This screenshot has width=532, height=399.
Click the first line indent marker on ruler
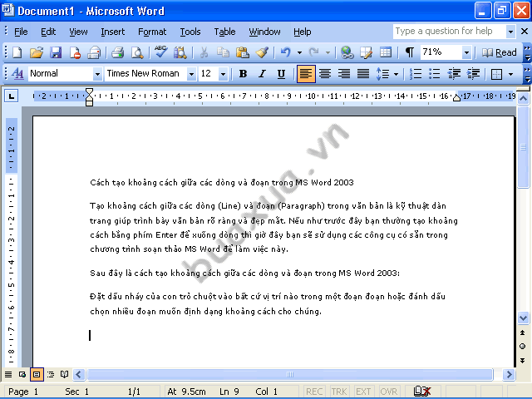click(89, 91)
